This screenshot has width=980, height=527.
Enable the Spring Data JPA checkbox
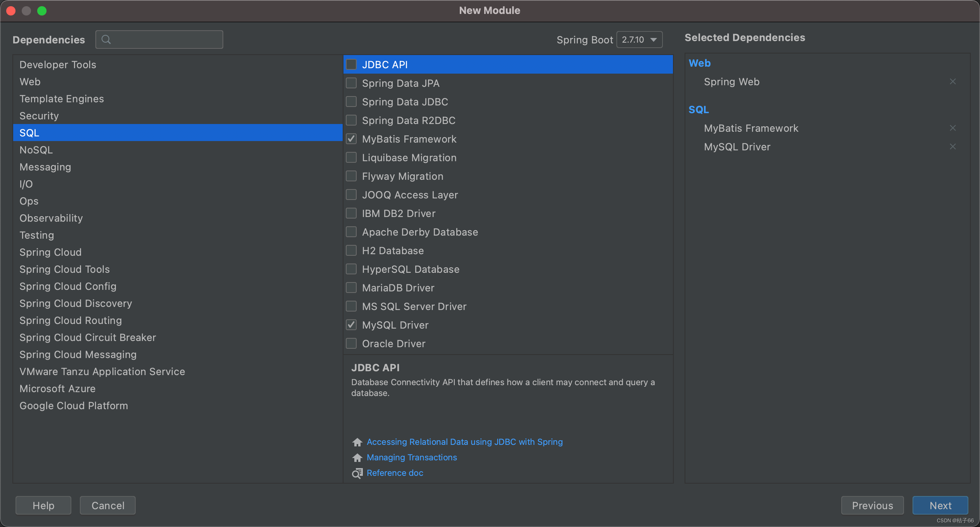click(351, 83)
